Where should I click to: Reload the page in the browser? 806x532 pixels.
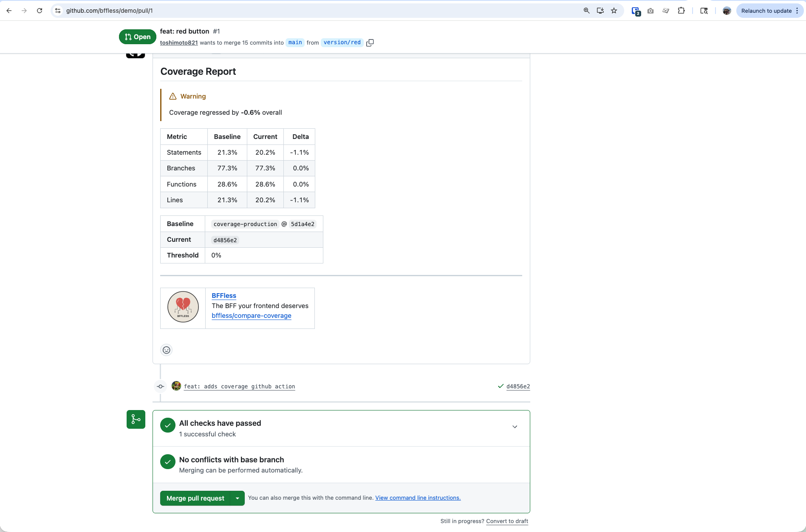coord(40,11)
